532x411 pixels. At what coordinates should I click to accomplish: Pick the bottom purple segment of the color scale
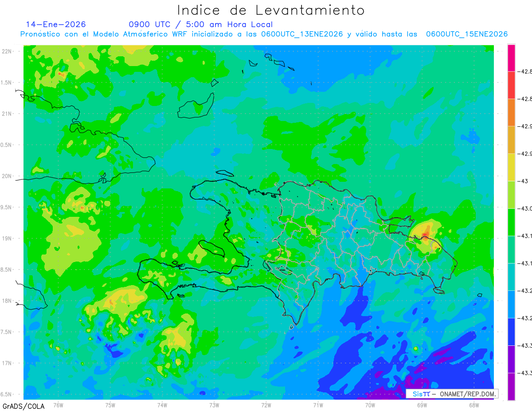click(x=511, y=387)
